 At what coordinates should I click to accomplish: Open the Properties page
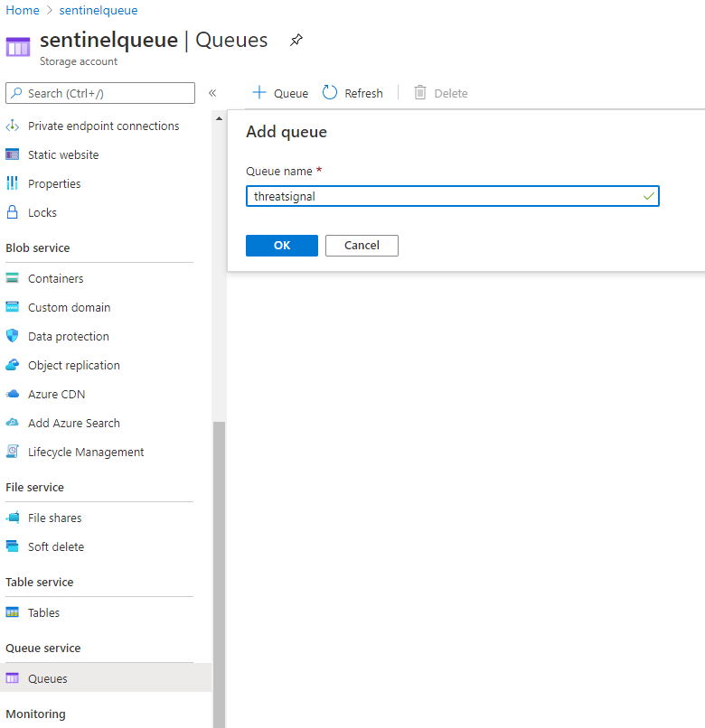[54, 184]
